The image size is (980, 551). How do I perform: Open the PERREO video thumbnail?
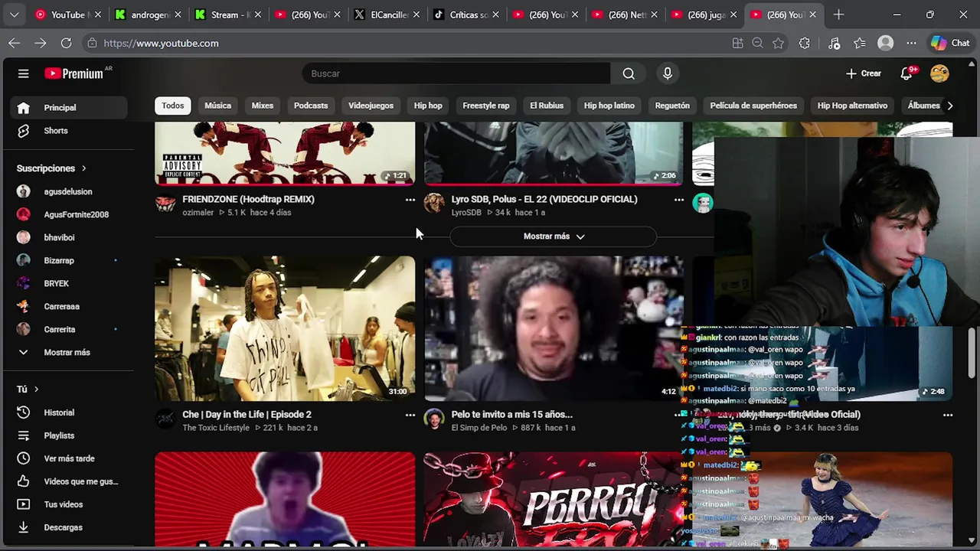coord(553,500)
